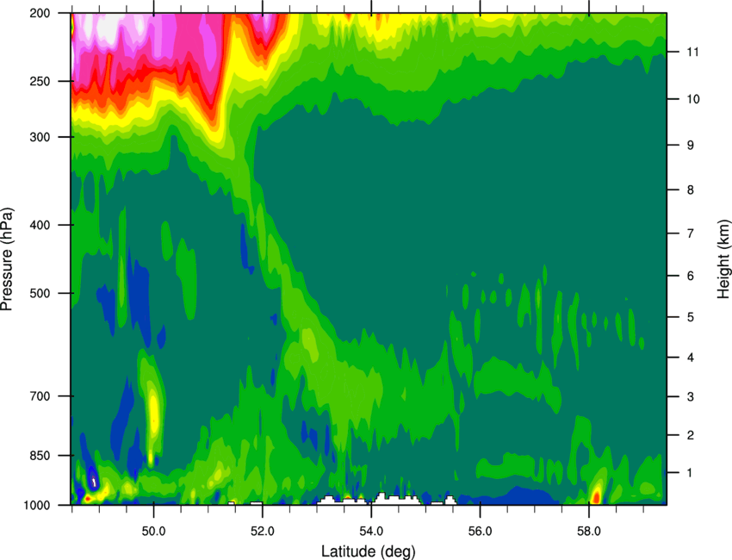732x560 pixels.
Task: Pick the 7 km height label
Action: coord(691,233)
